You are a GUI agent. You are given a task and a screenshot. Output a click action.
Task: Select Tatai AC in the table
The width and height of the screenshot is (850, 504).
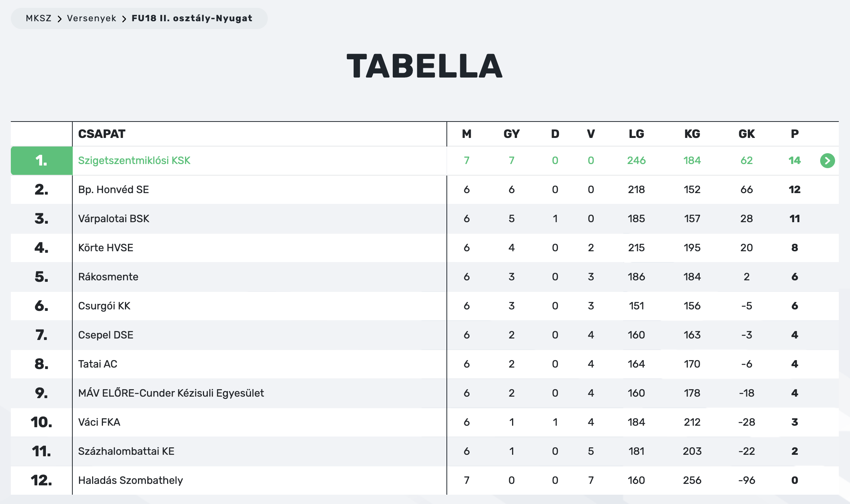point(97,364)
